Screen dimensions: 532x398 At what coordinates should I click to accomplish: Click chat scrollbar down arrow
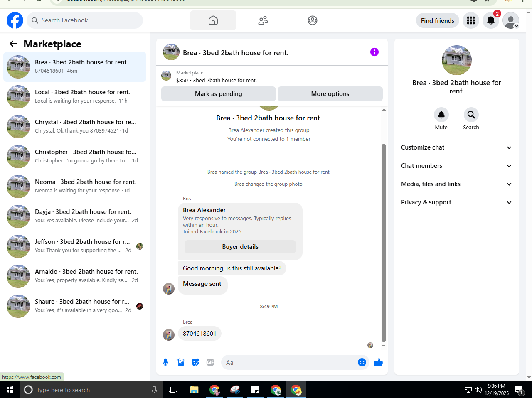[x=384, y=346]
